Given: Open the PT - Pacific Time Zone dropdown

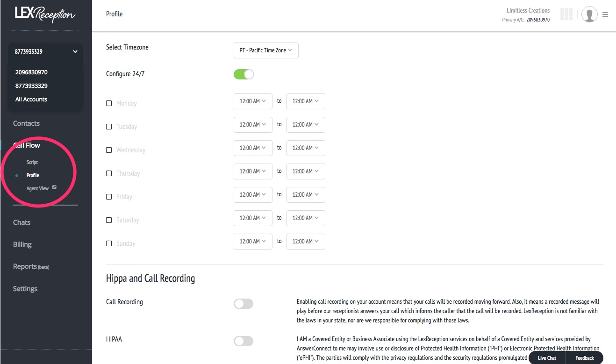Looking at the screenshot, I should coord(265,50).
